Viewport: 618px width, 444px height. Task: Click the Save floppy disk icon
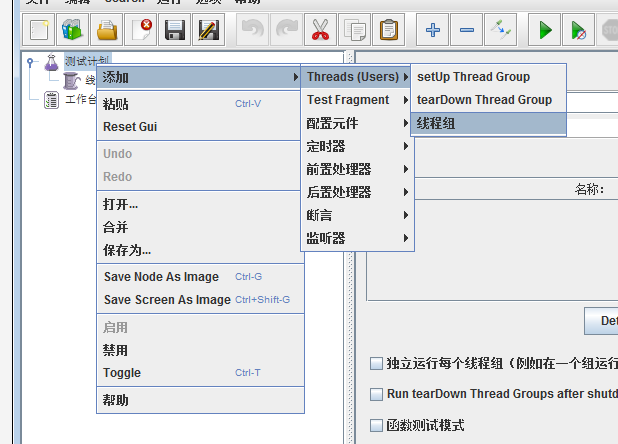pos(175,30)
